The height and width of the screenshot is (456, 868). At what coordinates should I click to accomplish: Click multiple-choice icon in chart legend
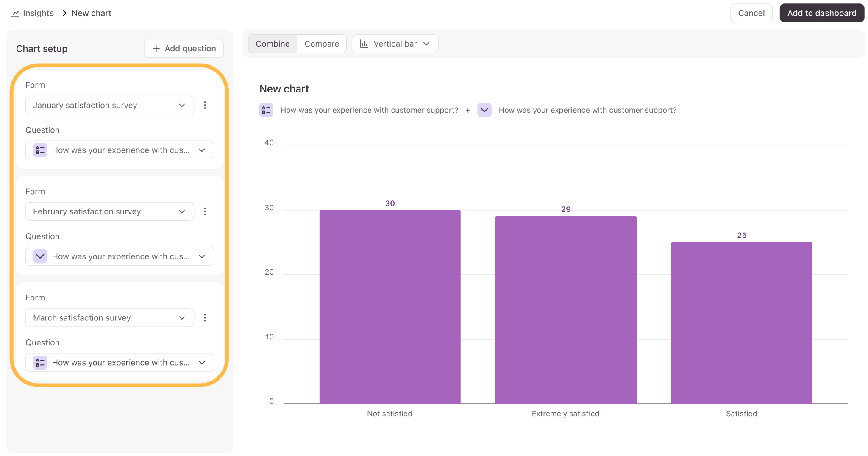[266, 110]
